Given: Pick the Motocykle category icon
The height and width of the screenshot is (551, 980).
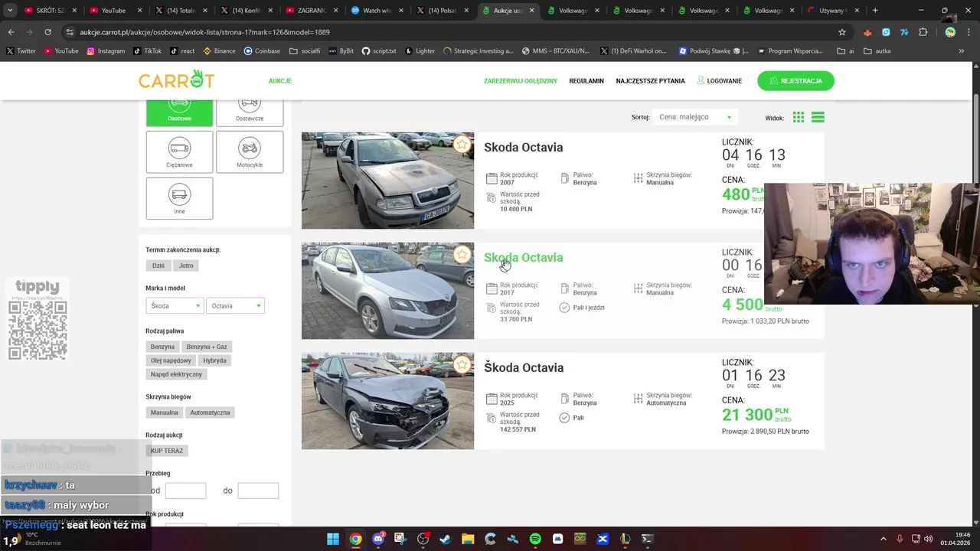Looking at the screenshot, I should [250, 152].
